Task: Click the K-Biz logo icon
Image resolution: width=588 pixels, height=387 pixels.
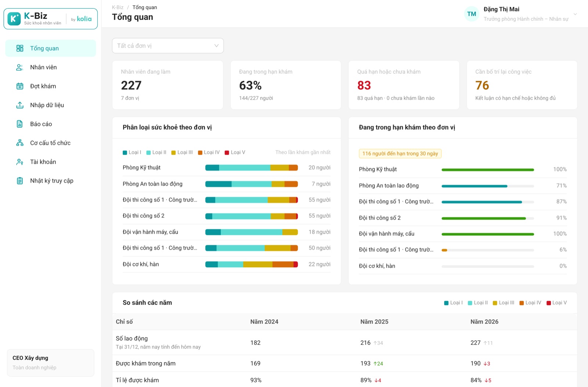Action: coord(14,19)
